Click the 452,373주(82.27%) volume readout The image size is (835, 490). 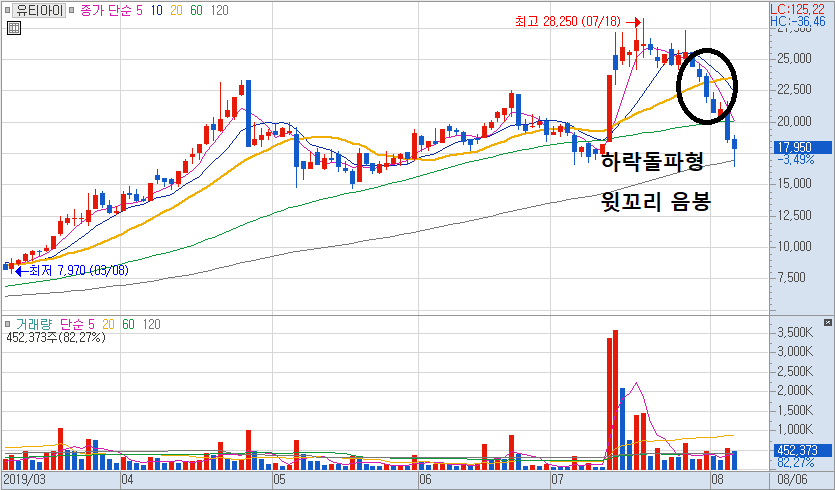coord(55,337)
